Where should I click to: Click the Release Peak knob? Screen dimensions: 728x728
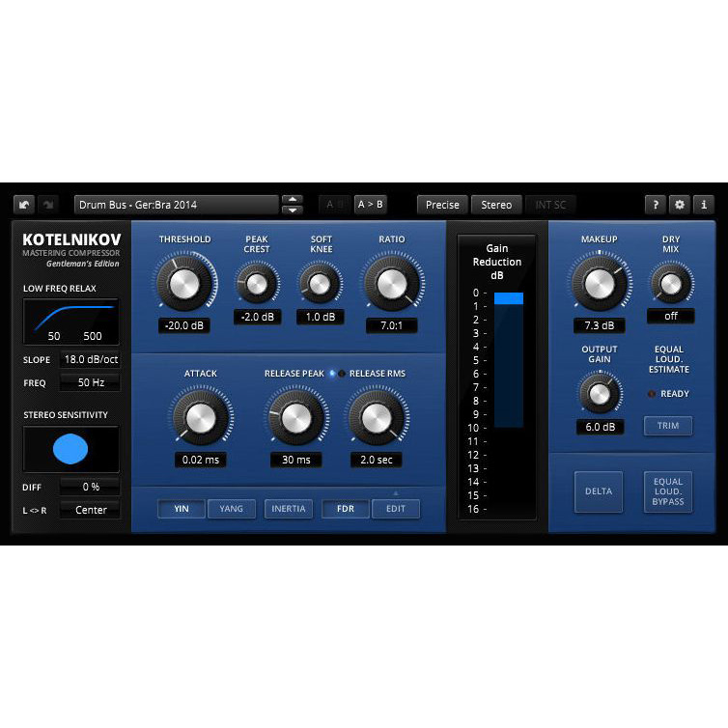click(296, 417)
